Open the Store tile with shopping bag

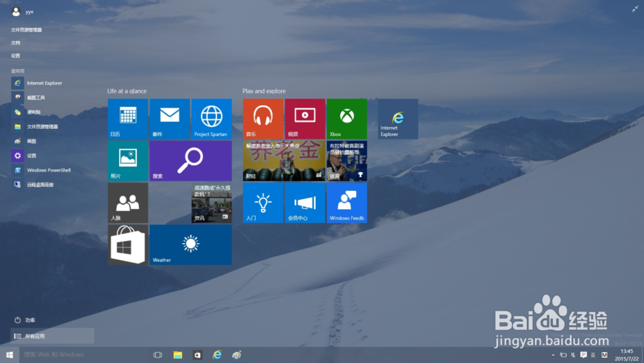click(x=128, y=244)
